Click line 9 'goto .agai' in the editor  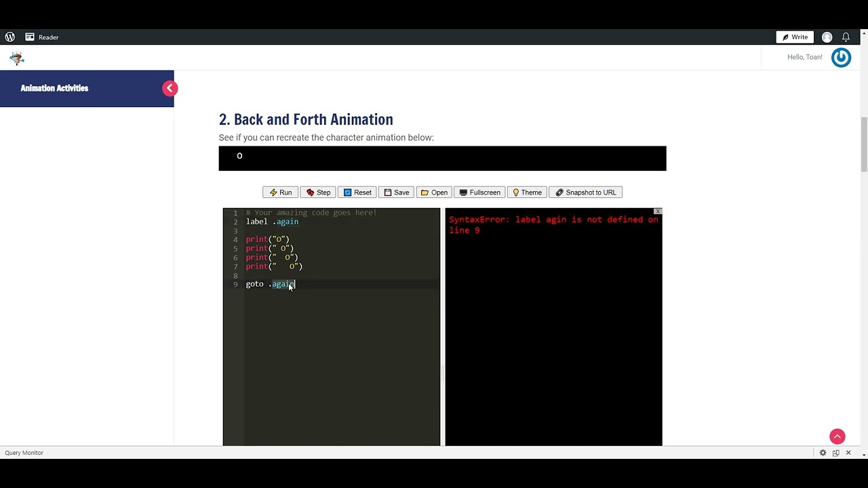(271, 284)
